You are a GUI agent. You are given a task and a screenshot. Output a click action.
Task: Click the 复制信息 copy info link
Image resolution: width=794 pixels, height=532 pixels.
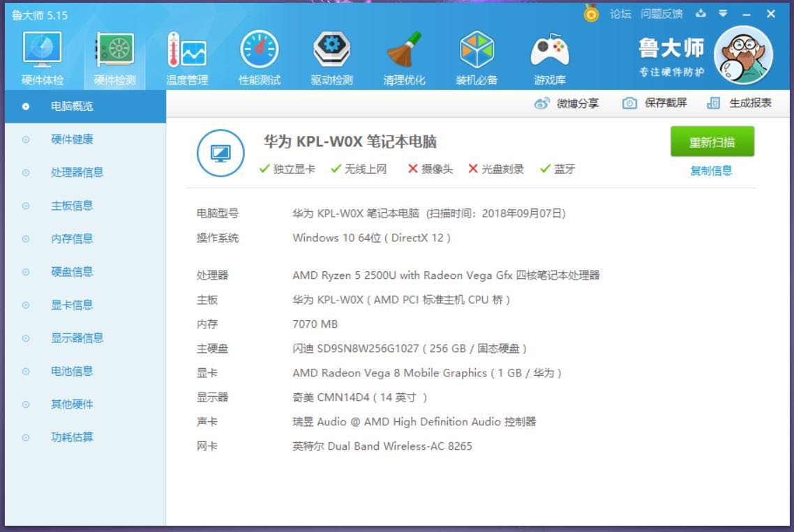click(x=711, y=170)
